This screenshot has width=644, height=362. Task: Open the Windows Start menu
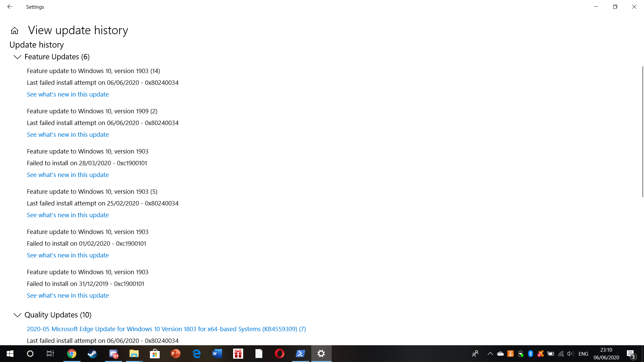[x=10, y=354]
